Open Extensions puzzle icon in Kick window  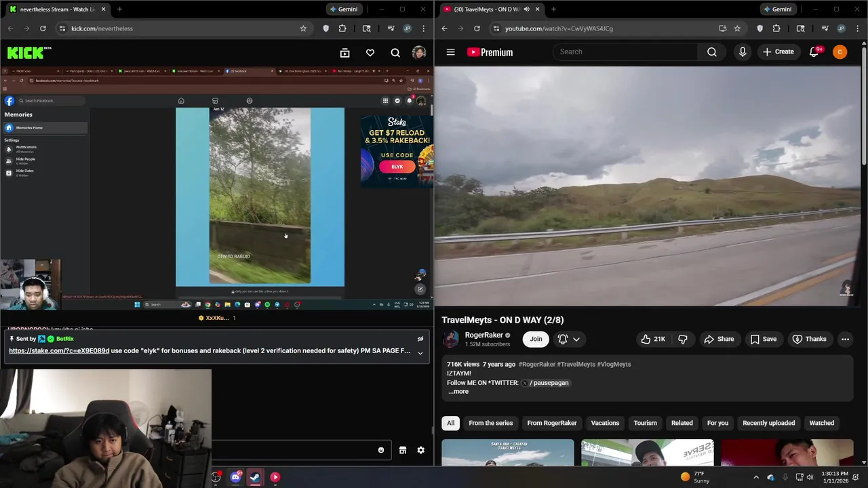coord(342,28)
